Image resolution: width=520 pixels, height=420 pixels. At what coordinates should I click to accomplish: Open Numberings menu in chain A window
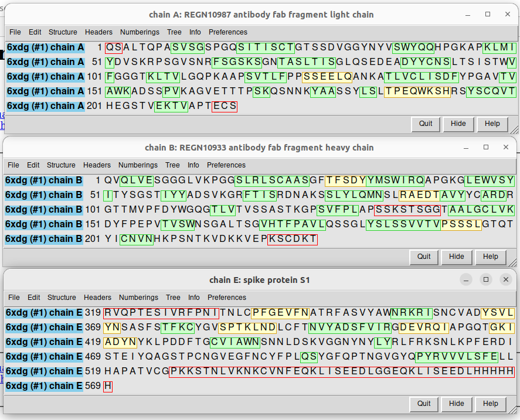pyautogui.click(x=140, y=32)
